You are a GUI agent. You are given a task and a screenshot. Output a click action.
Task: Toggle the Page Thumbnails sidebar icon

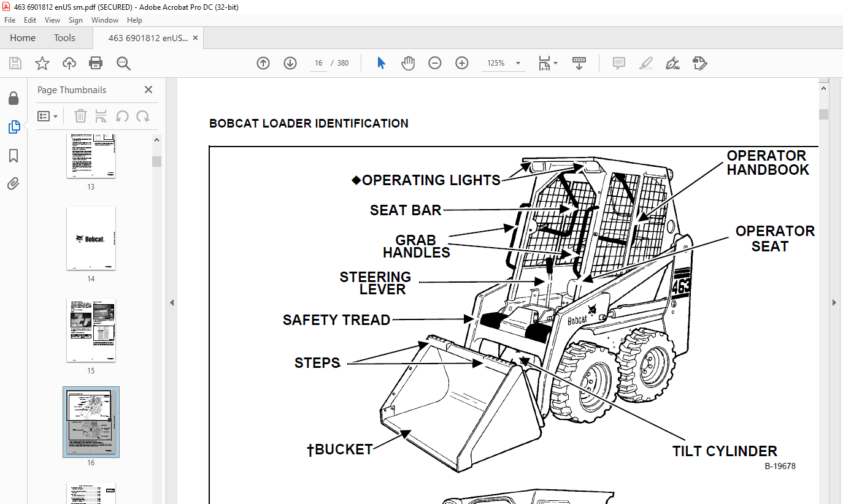[13, 127]
